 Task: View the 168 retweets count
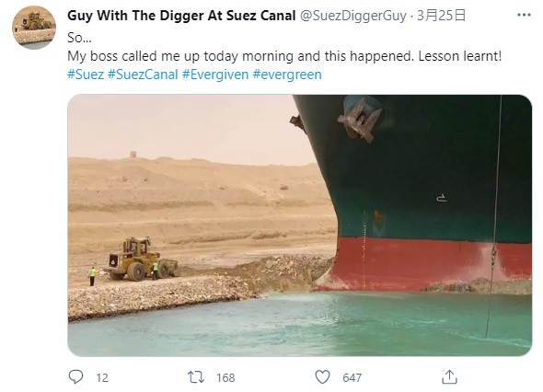[225, 378]
